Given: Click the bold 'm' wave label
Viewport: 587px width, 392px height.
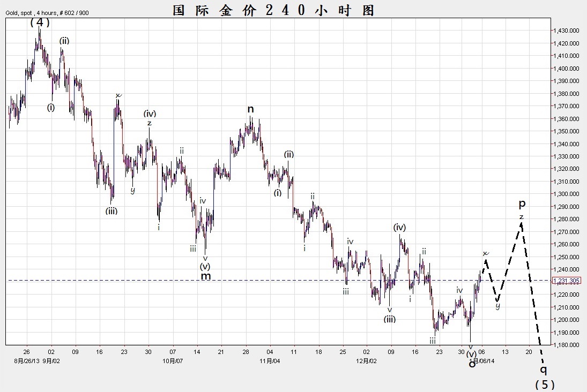Looking at the screenshot, I should [x=206, y=276].
